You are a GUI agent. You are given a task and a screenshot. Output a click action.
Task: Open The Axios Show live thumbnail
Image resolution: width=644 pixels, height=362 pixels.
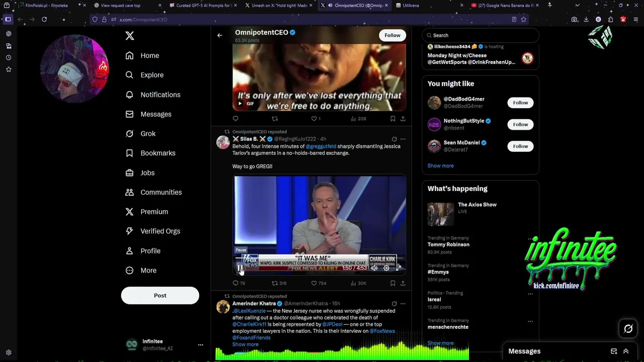[x=441, y=214]
